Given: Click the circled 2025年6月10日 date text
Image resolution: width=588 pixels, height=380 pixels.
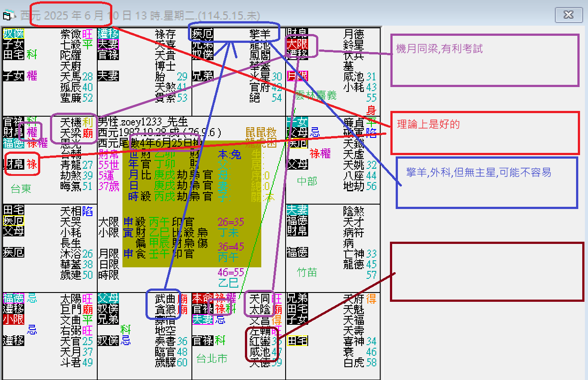Looking at the screenshot, I should (71, 15).
